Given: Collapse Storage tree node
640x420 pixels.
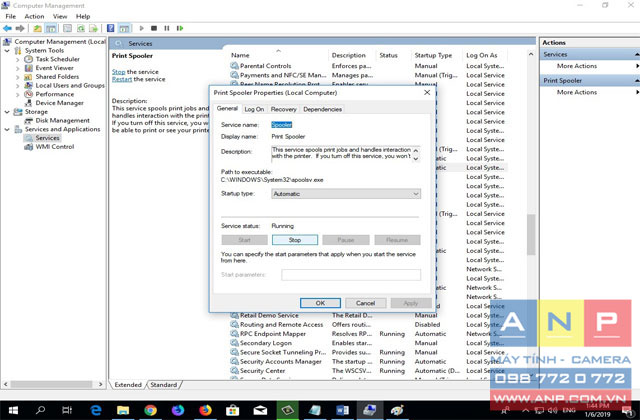Looking at the screenshot, I should pyautogui.click(x=7, y=112).
